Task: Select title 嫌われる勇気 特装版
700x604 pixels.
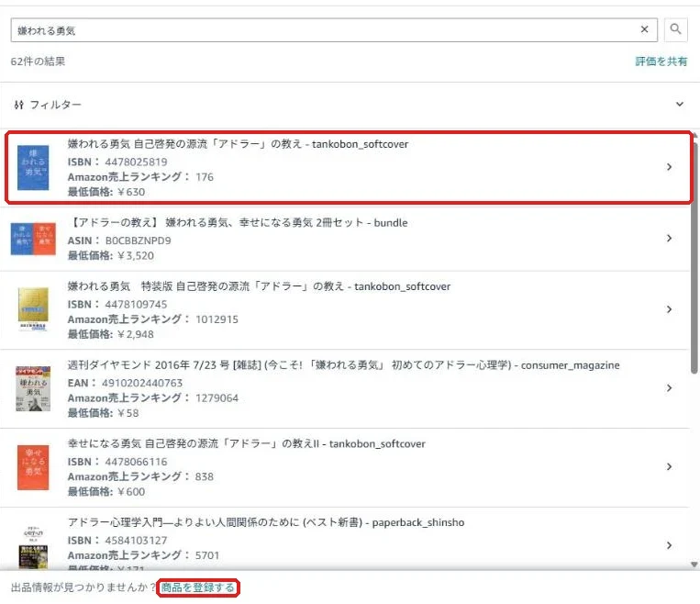Action: click(x=259, y=286)
